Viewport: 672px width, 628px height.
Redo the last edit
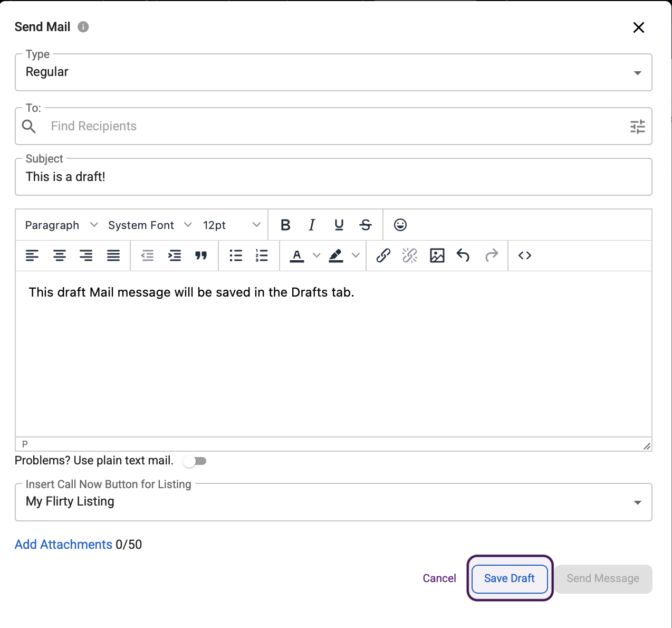pos(492,256)
